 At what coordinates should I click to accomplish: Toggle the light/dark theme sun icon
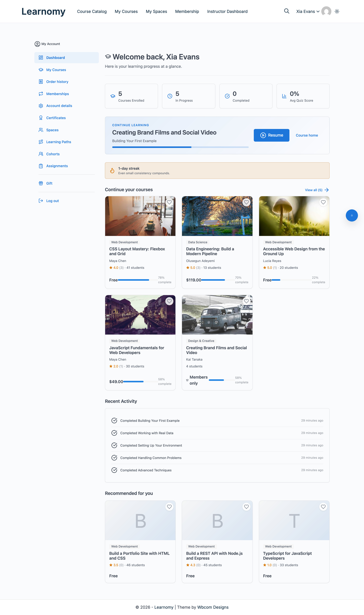pyautogui.click(x=337, y=11)
